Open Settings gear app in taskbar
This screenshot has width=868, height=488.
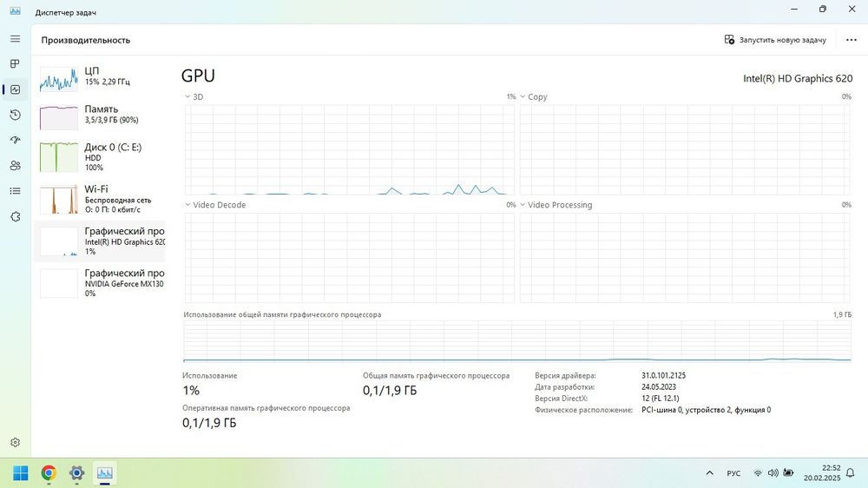(77, 473)
